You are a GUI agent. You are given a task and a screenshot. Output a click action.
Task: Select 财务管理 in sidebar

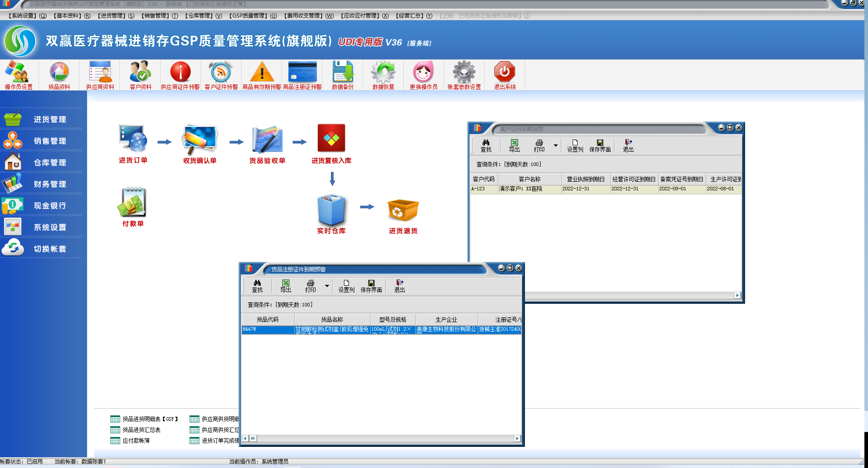41,184
